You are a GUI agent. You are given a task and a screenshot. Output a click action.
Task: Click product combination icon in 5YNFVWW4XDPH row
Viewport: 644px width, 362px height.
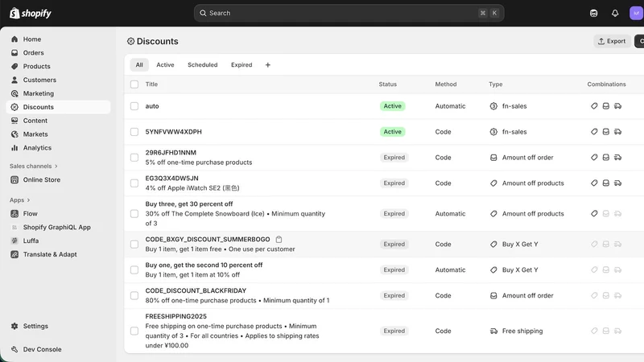point(594,132)
